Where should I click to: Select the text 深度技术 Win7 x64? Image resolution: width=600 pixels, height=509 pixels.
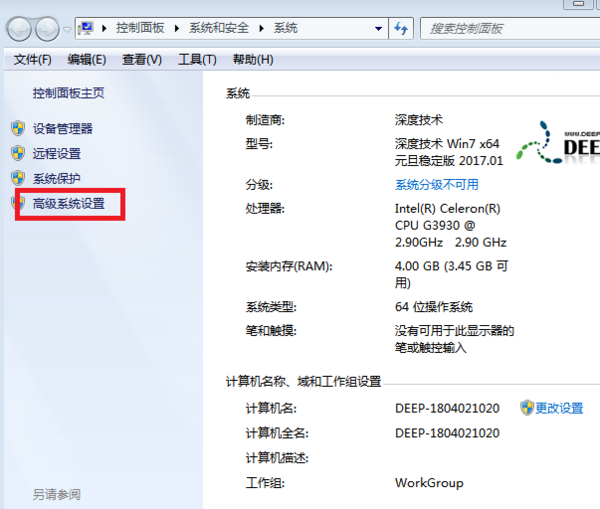coord(447,144)
